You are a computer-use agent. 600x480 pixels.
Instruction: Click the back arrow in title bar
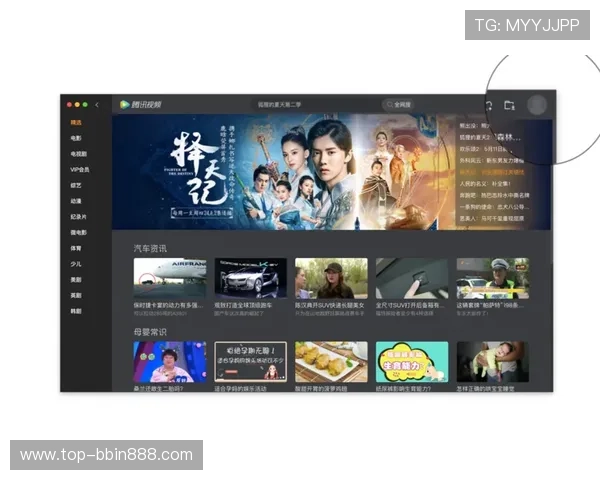pyautogui.click(x=97, y=104)
